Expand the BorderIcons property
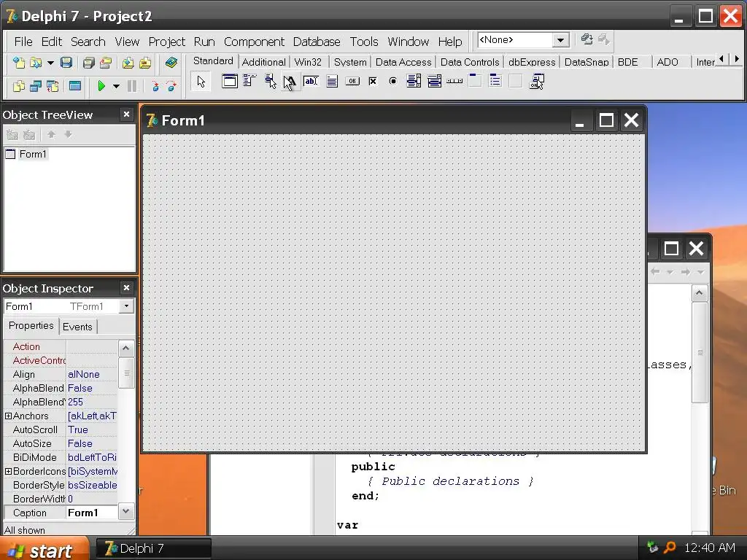 tap(8, 472)
